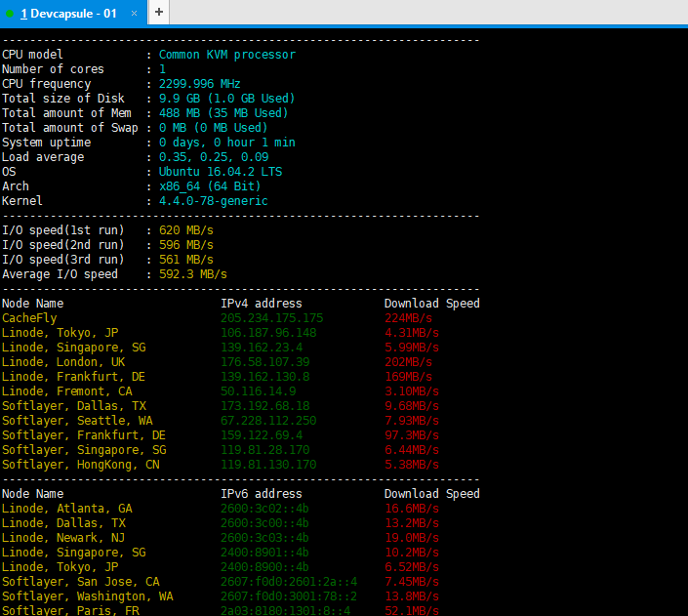Click the green connection status dot on tab
Viewport: 688px width, 616px height.
click(x=10, y=14)
